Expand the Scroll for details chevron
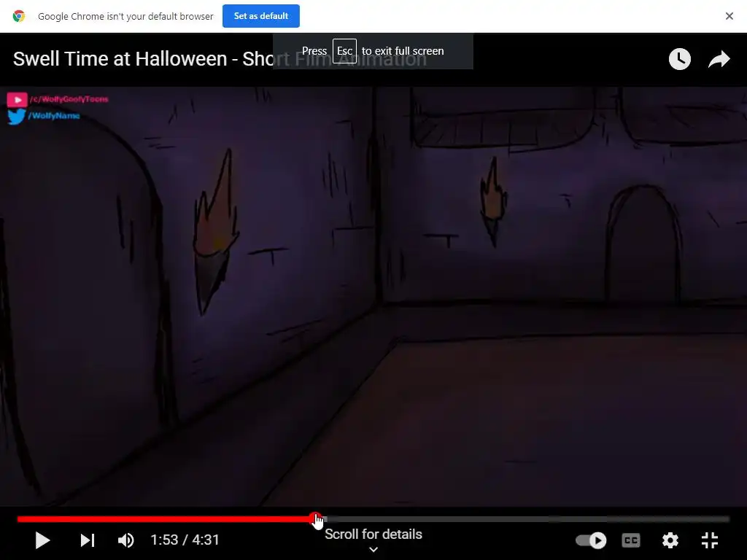747x560 pixels. [373, 549]
